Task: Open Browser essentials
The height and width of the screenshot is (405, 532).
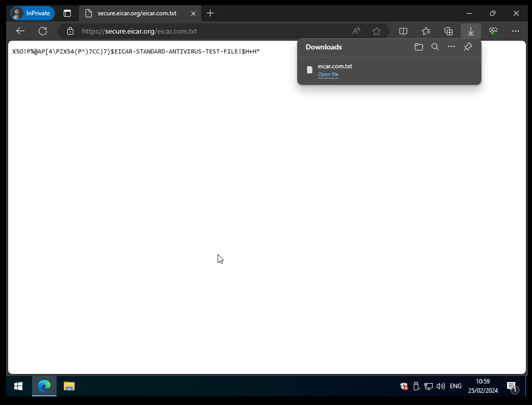Action: coord(493,31)
